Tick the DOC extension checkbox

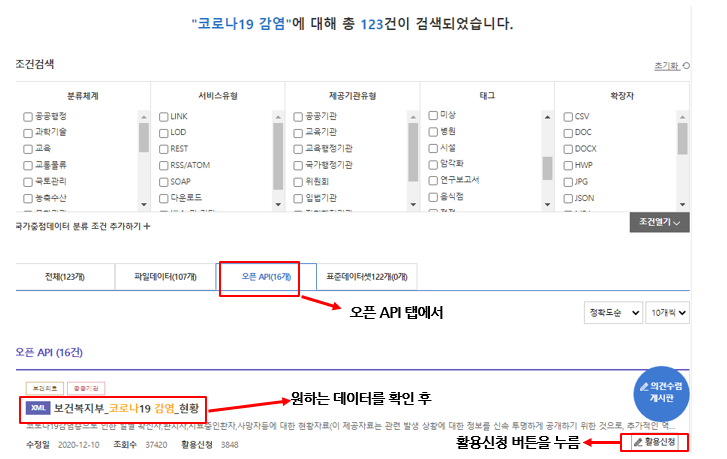pyautogui.click(x=568, y=133)
